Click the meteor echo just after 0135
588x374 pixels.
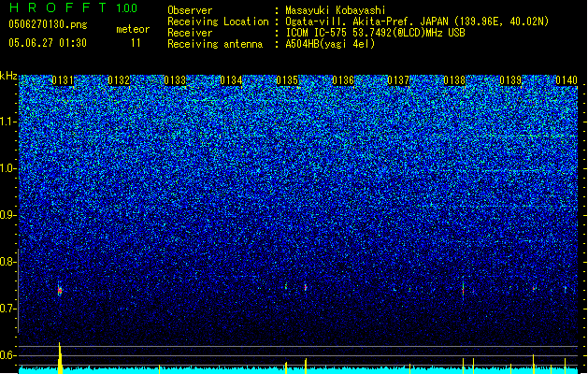[306, 287]
